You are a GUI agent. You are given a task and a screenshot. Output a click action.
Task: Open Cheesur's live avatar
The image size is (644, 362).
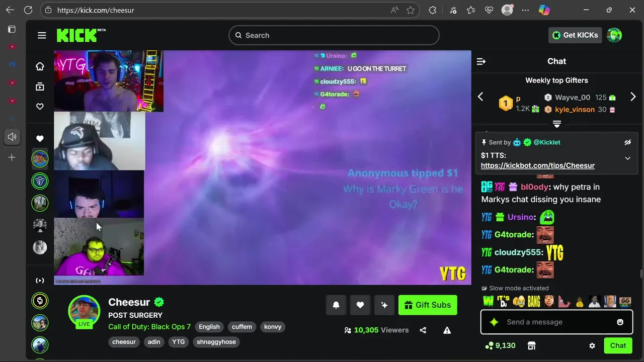tap(84, 311)
